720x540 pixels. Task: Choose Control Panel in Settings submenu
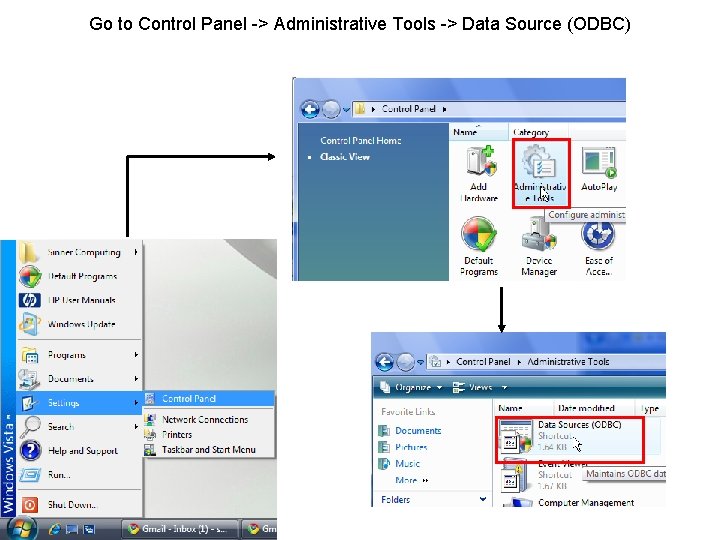(209, 399)
